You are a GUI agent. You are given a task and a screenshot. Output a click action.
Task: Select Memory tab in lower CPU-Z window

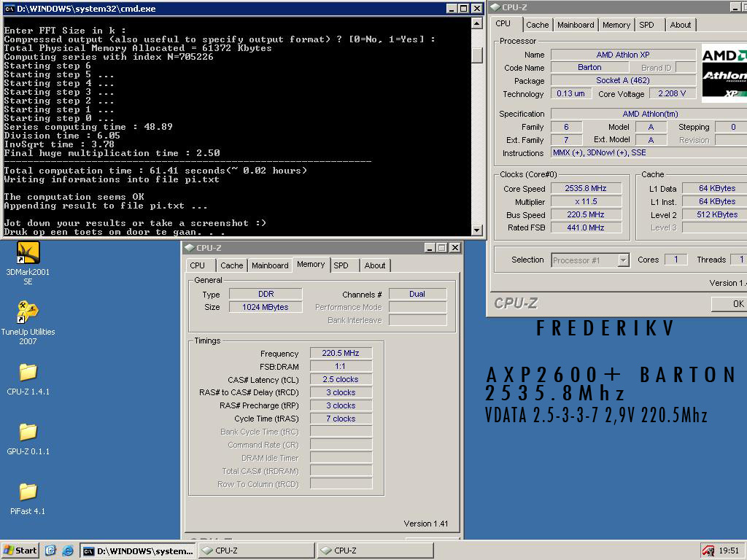coord(311,264)
